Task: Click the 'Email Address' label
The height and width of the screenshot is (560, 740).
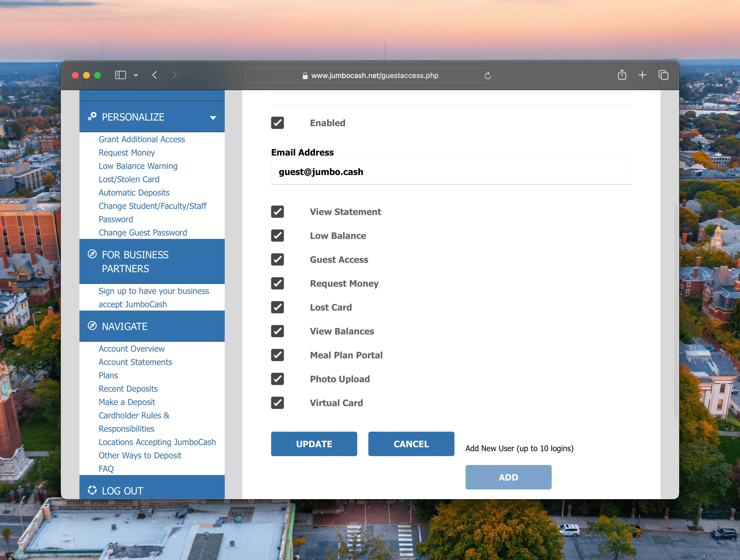Action: pos(302,152)
